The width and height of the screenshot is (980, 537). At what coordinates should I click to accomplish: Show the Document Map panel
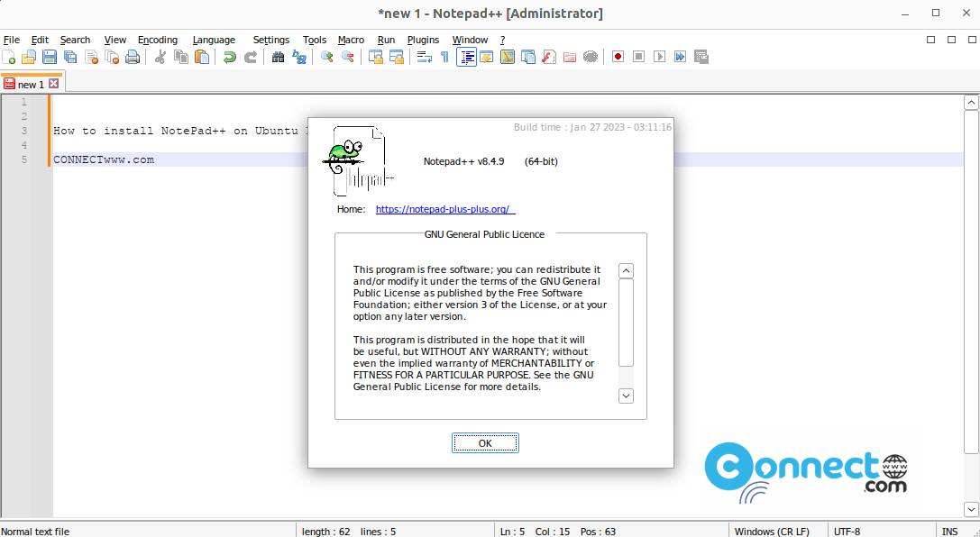pyautogui.click(x=508, y=58)
